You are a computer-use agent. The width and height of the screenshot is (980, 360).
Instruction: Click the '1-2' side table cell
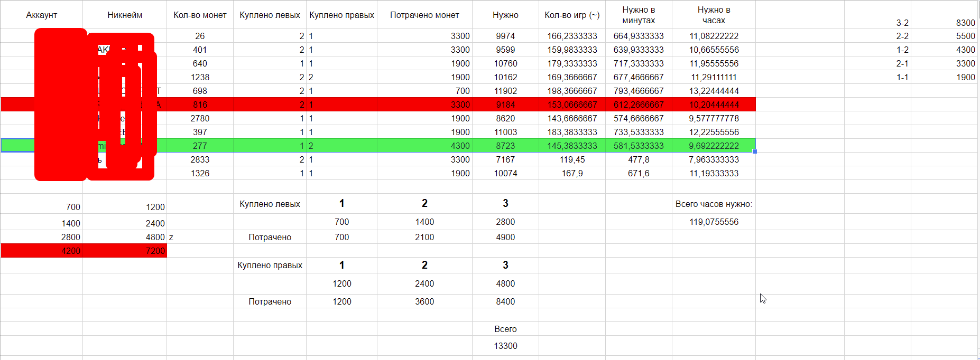coord(877,50)
